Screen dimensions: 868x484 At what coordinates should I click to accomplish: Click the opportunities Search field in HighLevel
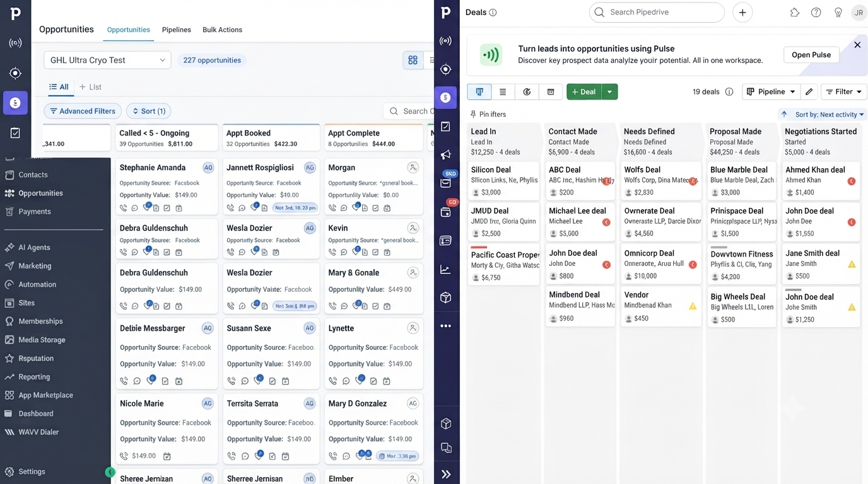[409, 111]
